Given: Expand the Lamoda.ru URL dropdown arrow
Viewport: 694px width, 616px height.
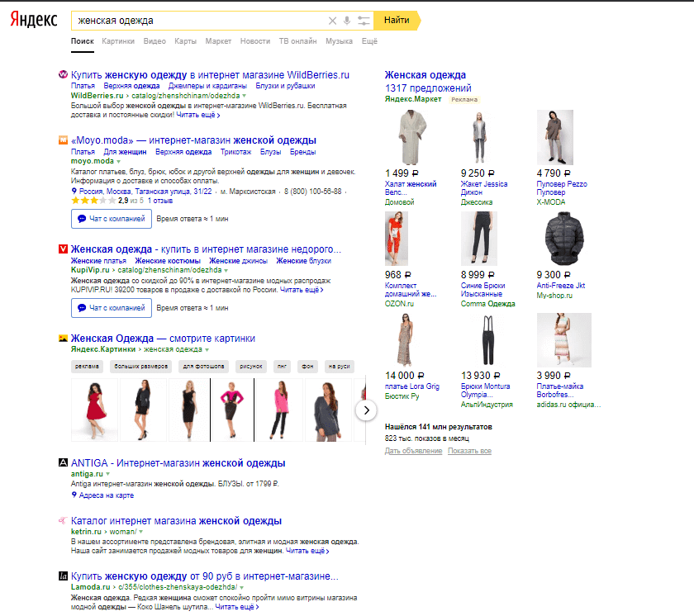Looking at the screenshot, I should [x=241, y=587].
